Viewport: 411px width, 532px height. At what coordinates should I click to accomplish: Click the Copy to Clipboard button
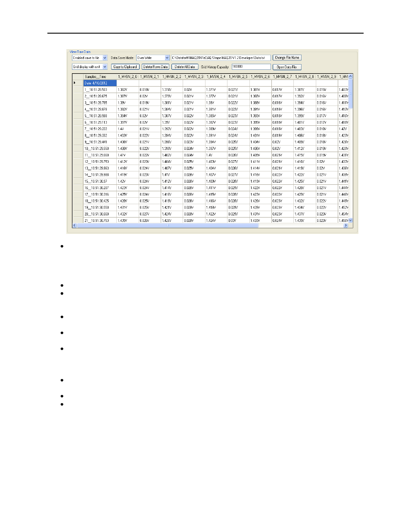point(125,67)
